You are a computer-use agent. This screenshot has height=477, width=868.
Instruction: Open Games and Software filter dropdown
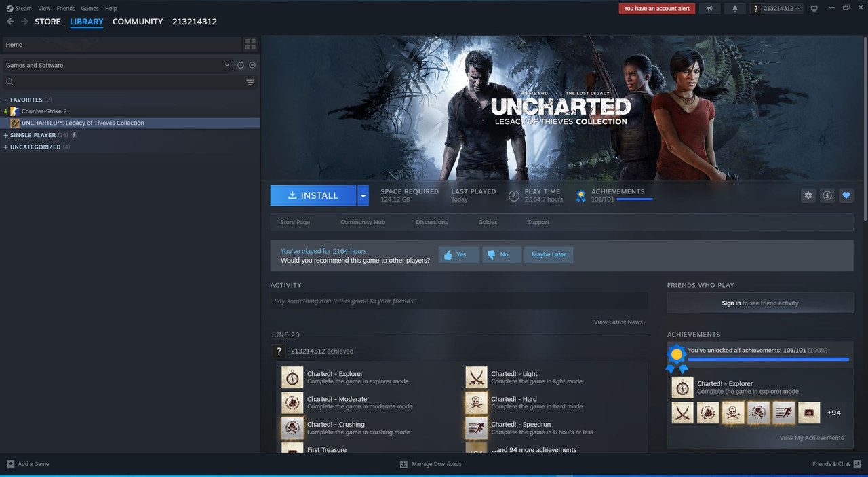tap(117, 65)
